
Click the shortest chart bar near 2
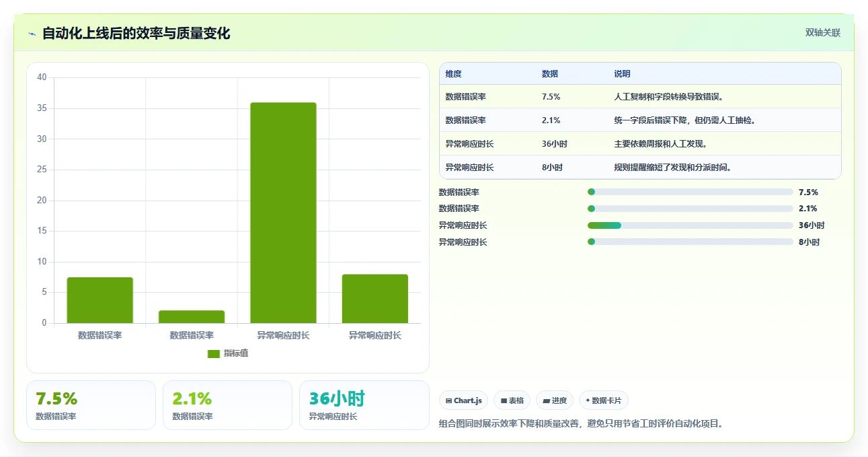tap(192, 317)
